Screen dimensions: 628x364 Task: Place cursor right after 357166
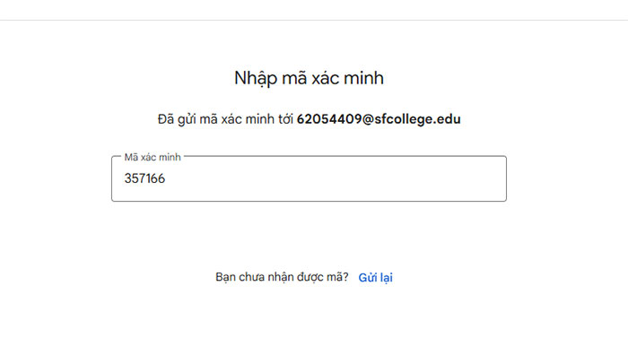tap(167, 178)
